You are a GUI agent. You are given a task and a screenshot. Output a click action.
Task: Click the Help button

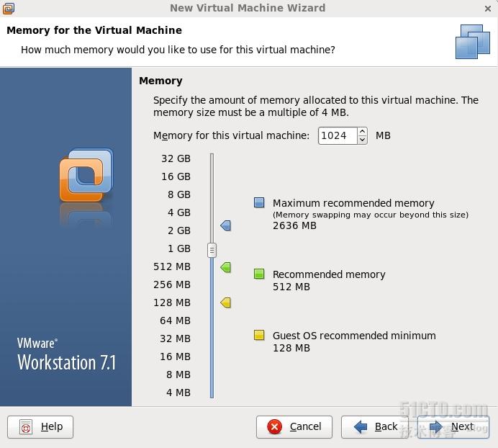[40, 426]
